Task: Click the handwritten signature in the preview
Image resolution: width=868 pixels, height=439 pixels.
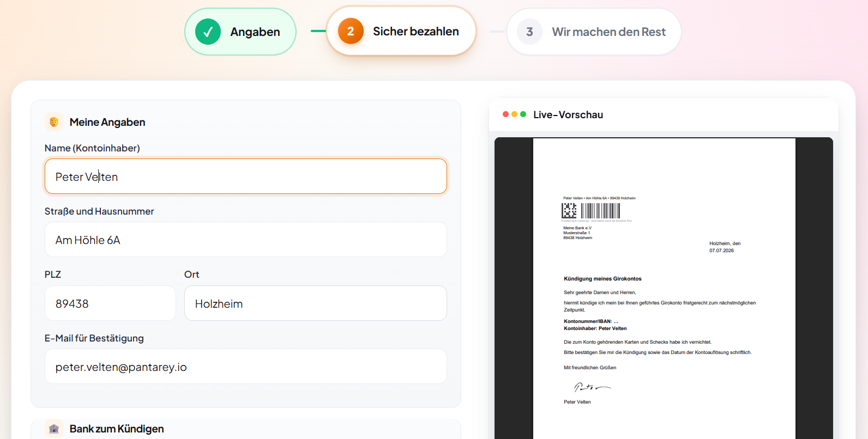Action: pos(592,387)
